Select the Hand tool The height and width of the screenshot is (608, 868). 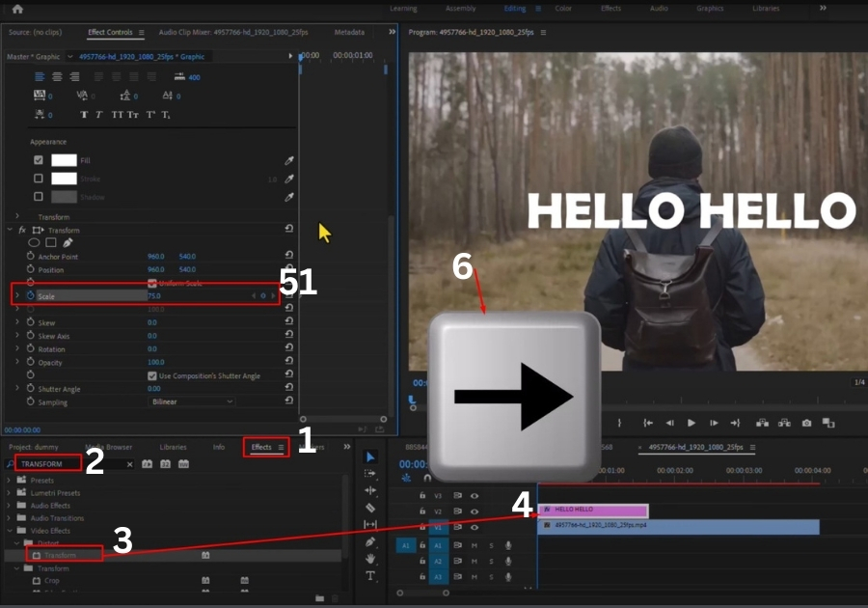(x=370, y=559)
